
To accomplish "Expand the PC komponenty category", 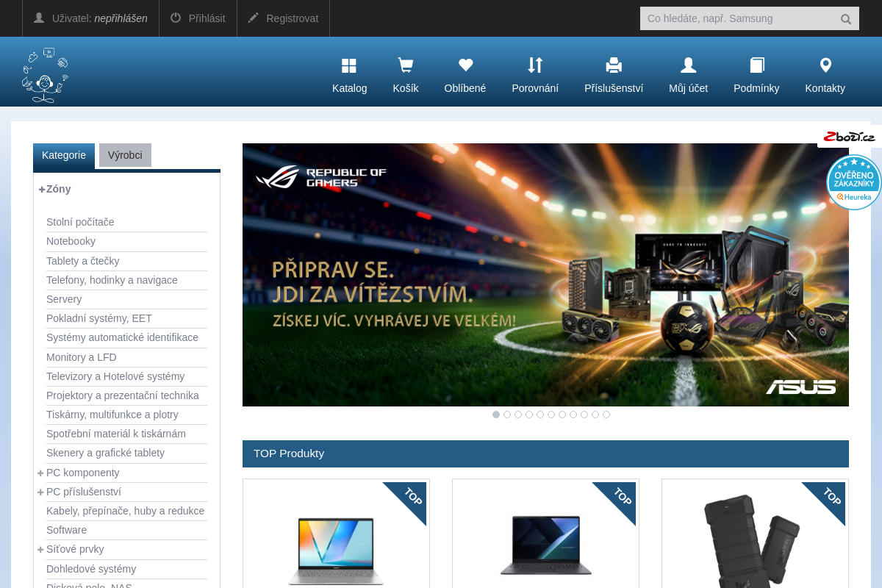I will point(40,473).
